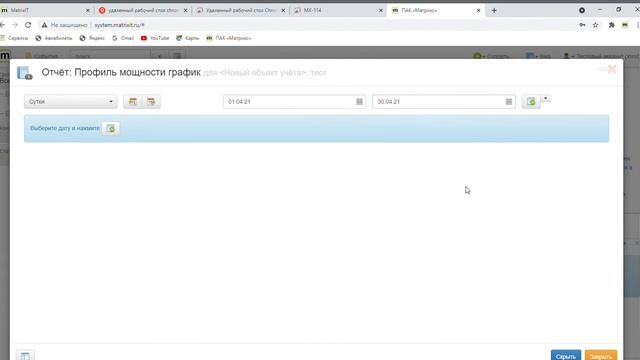Close the MX-114 tab
This screenshot has height=360, width=640.
381,10
